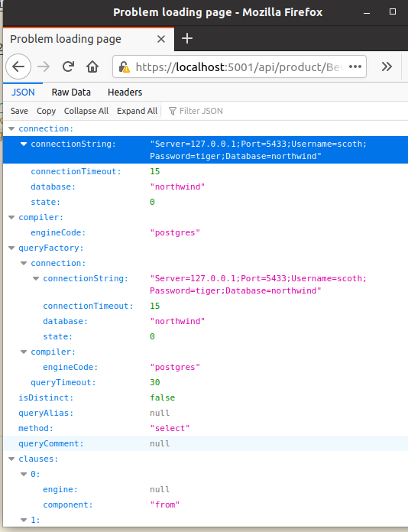Screen dimensions: 408x532
Task: Switch to the Headers tab
Action: tap(125, 92)
